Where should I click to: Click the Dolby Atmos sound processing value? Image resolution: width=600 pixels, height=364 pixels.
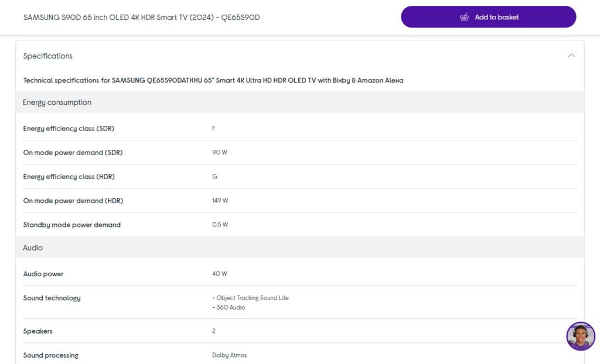click(x=229, y=355)
